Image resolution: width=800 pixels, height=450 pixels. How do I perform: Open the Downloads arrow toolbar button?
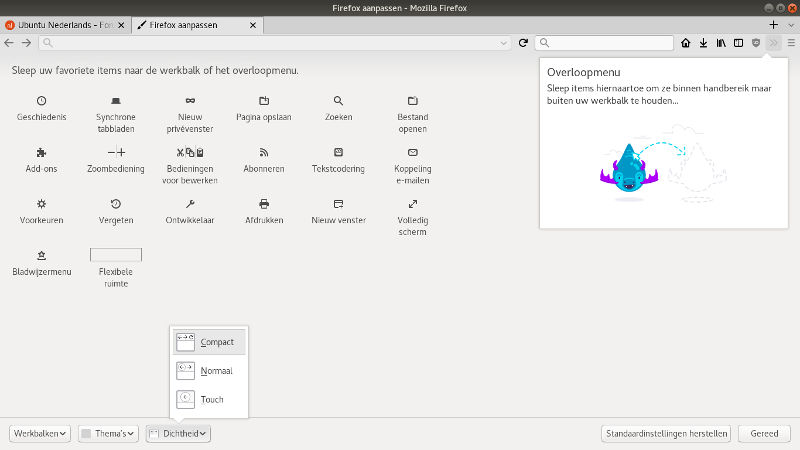click(x=704, y=43)
